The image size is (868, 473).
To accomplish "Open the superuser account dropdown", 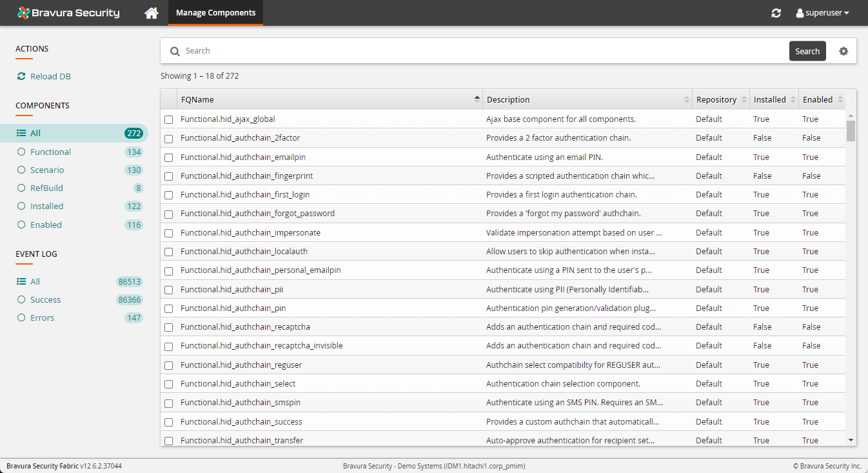I will tap(822, 12).
